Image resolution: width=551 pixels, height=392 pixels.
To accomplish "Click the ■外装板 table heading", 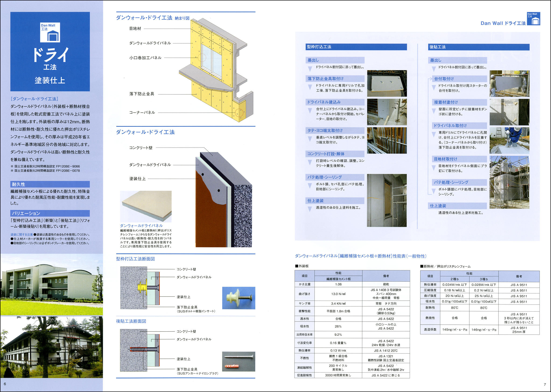I will point(302,266).
